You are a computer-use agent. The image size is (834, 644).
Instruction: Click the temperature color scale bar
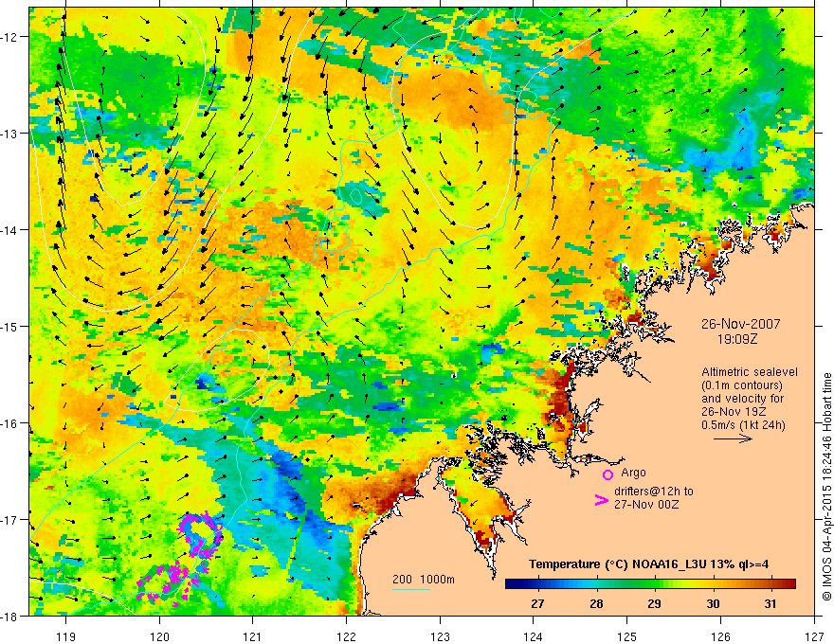pos(650,584)
